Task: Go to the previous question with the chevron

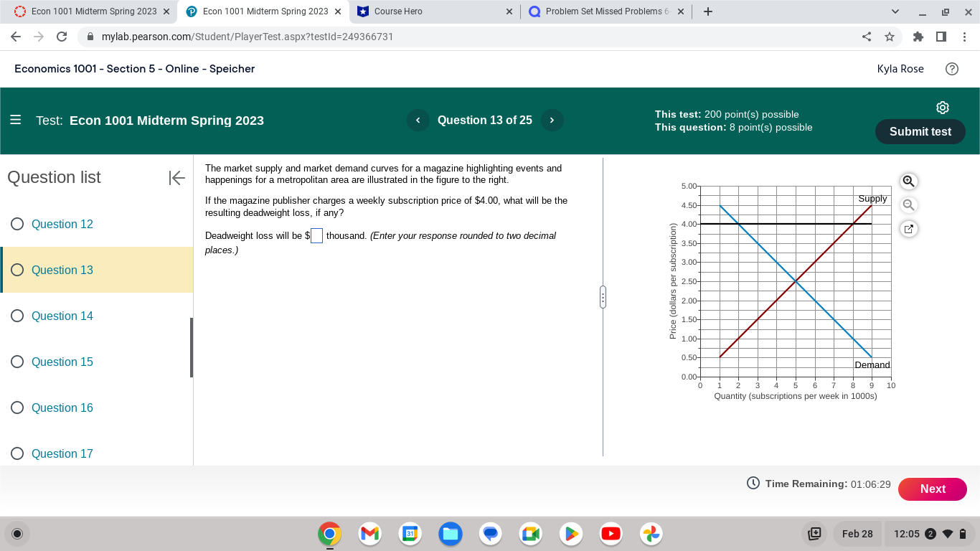Action: pyautogui.click(x=418, y=120)
